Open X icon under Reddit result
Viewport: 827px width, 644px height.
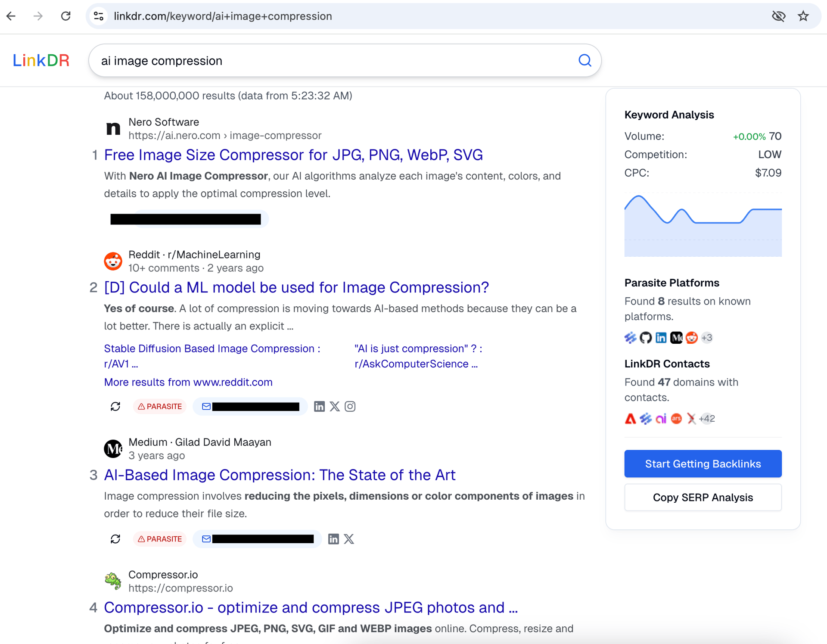pyautogui.click(x=335, y=407)
